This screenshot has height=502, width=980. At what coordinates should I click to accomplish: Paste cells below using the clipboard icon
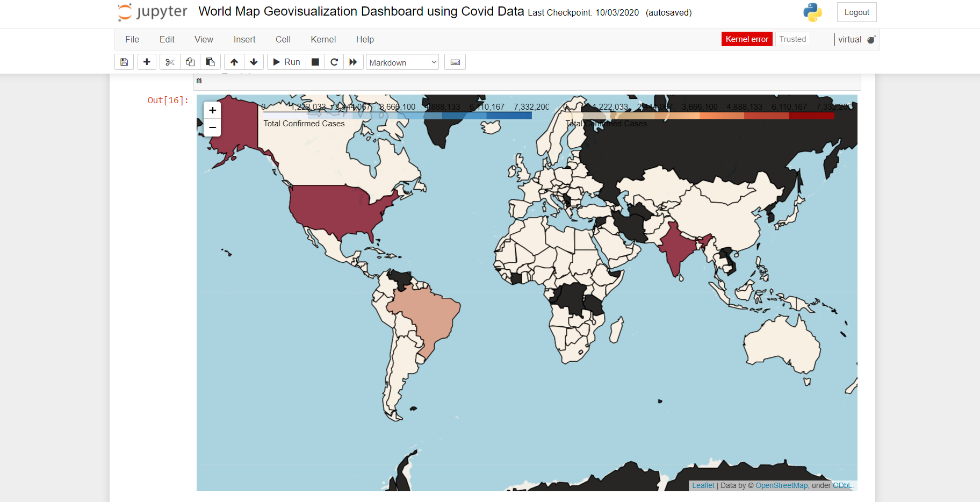click(211, 62)
